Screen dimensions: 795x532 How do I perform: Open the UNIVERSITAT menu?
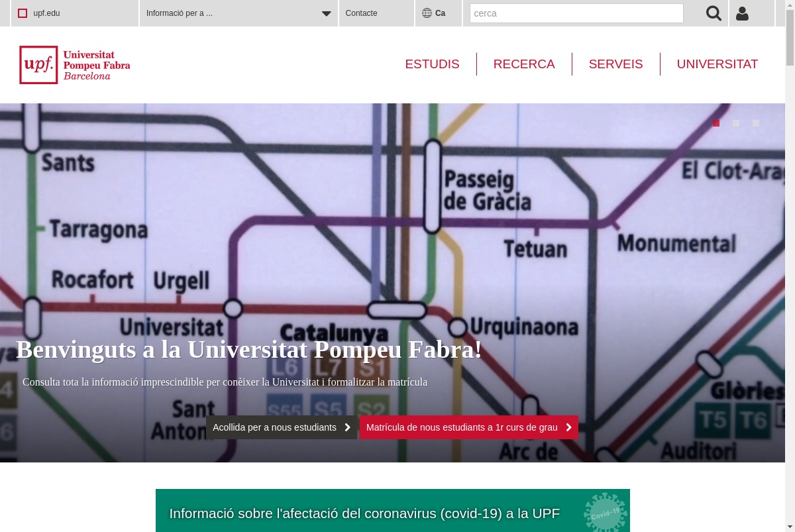click(717, 64)
